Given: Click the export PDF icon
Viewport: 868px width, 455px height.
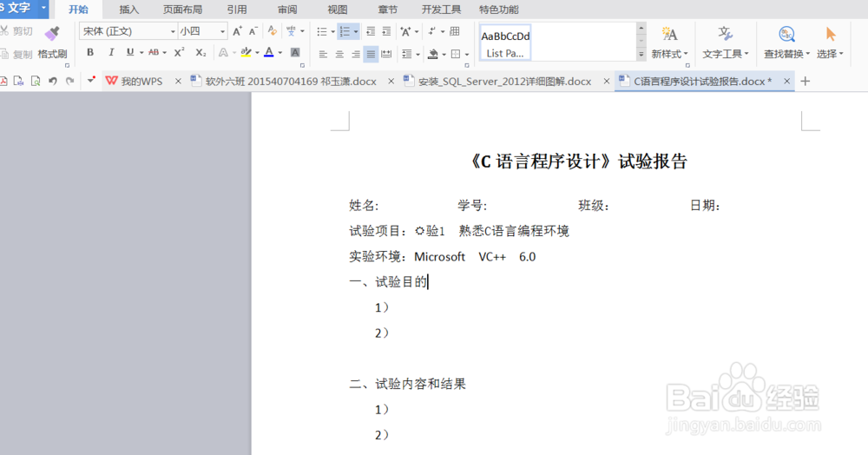Looking at the screenshot, I should pyautogui.click(x=3, y=81).
